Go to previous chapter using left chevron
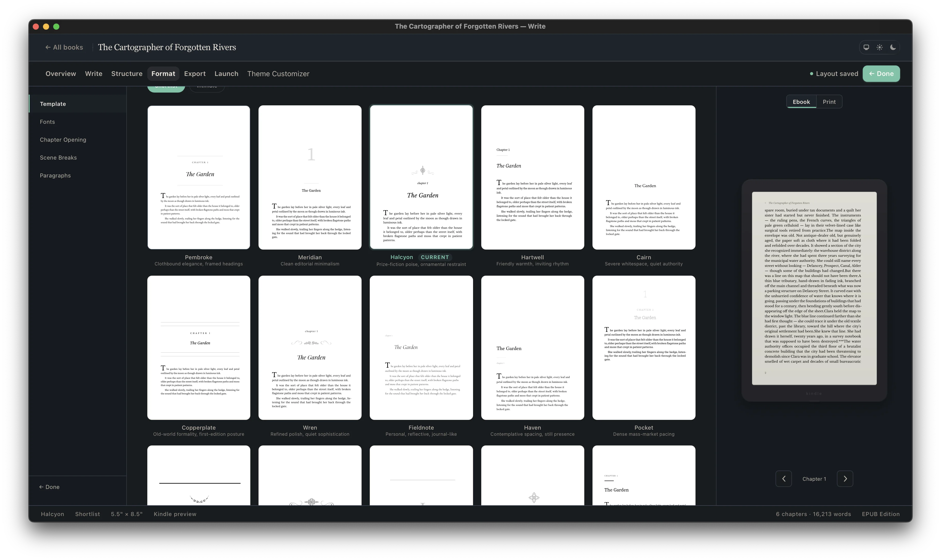941x560 pixels. point(784,478)
